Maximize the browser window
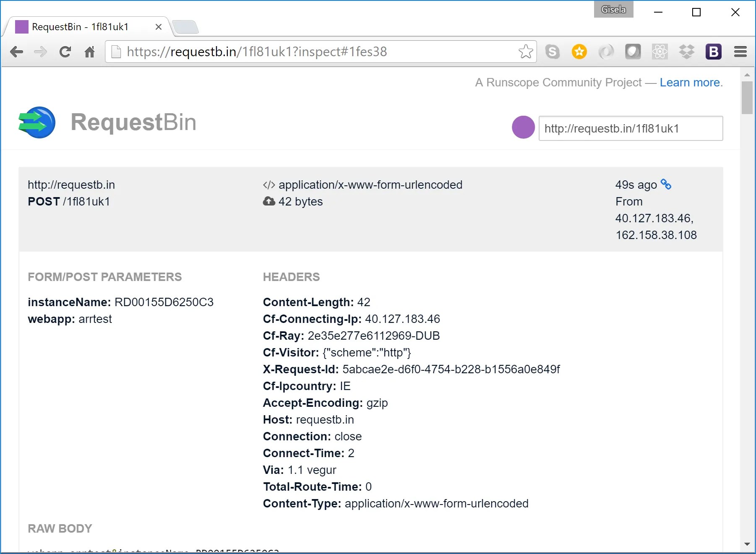 click(696, 12)
